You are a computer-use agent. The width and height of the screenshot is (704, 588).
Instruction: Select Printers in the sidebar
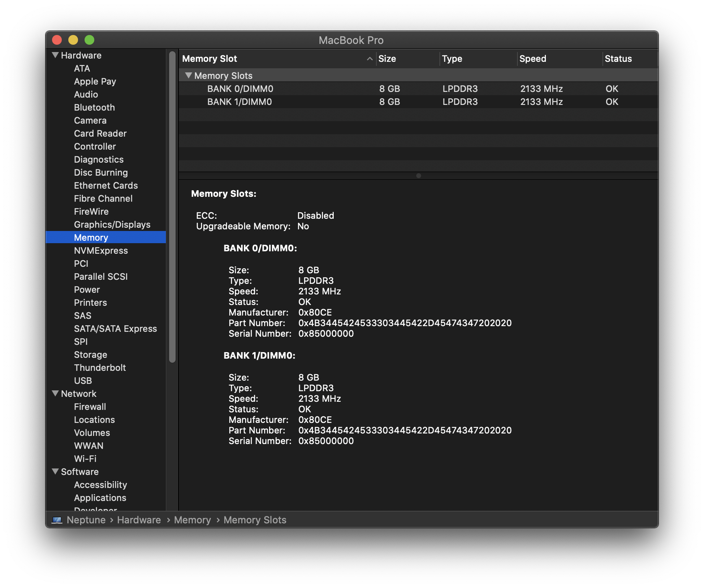[90, 303]
